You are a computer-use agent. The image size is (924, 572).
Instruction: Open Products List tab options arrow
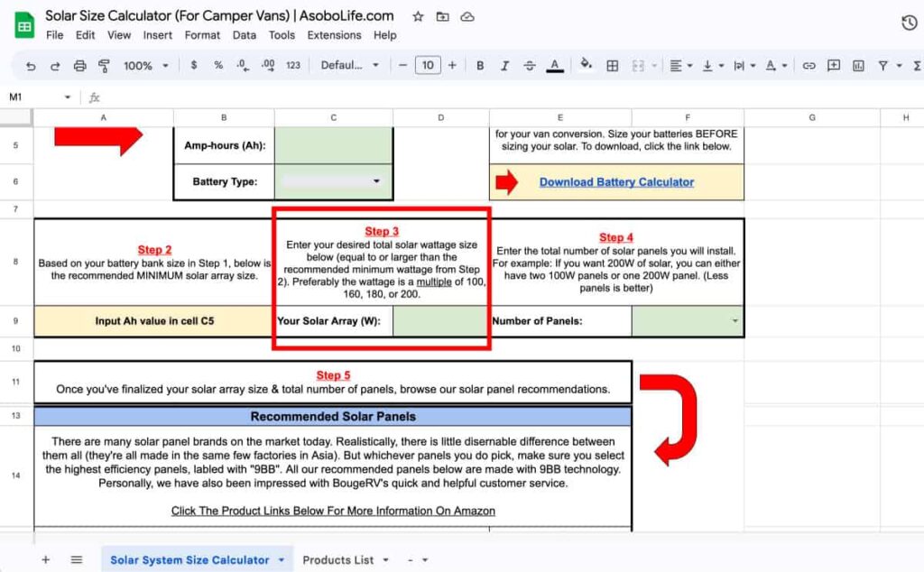pyautogui.click(x=386, y=560)
